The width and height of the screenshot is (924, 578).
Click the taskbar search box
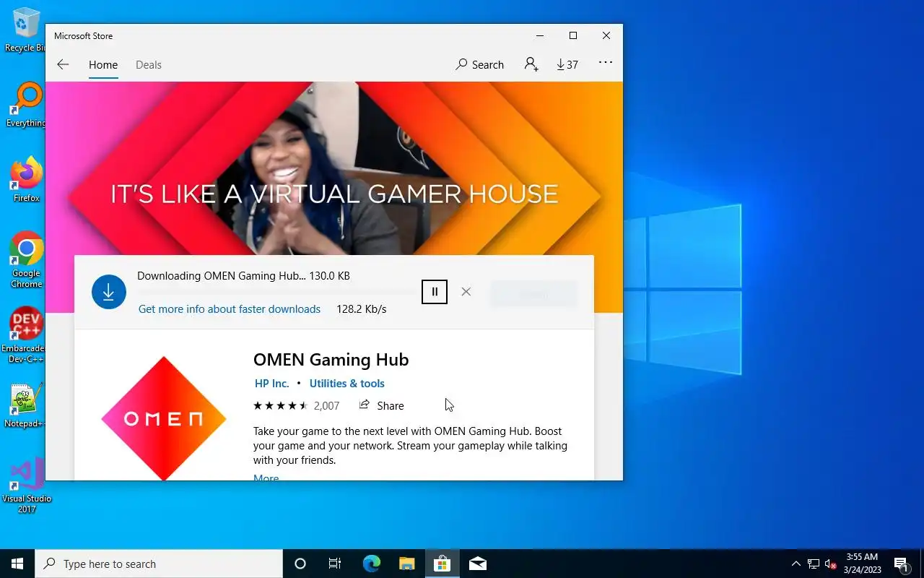(159, 564)
